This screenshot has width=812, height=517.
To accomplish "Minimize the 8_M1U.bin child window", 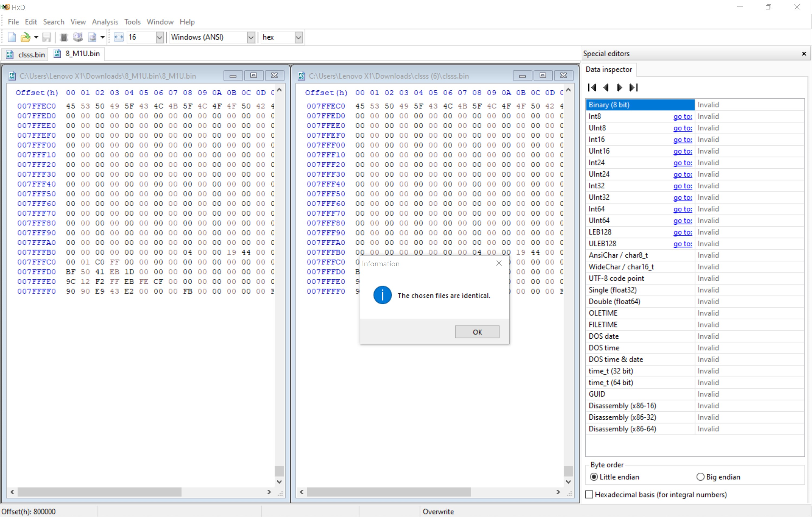I will pos(233,76).
